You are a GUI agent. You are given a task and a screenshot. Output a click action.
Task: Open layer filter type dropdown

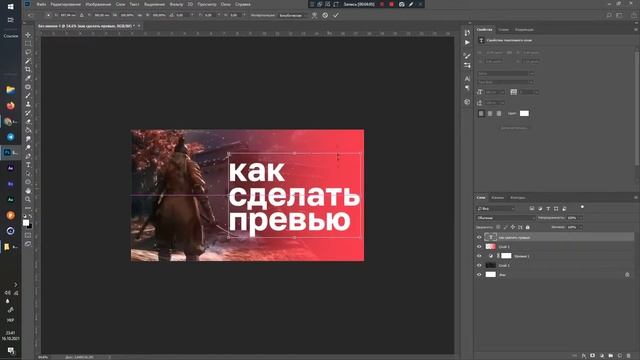(x=496, y=209)
